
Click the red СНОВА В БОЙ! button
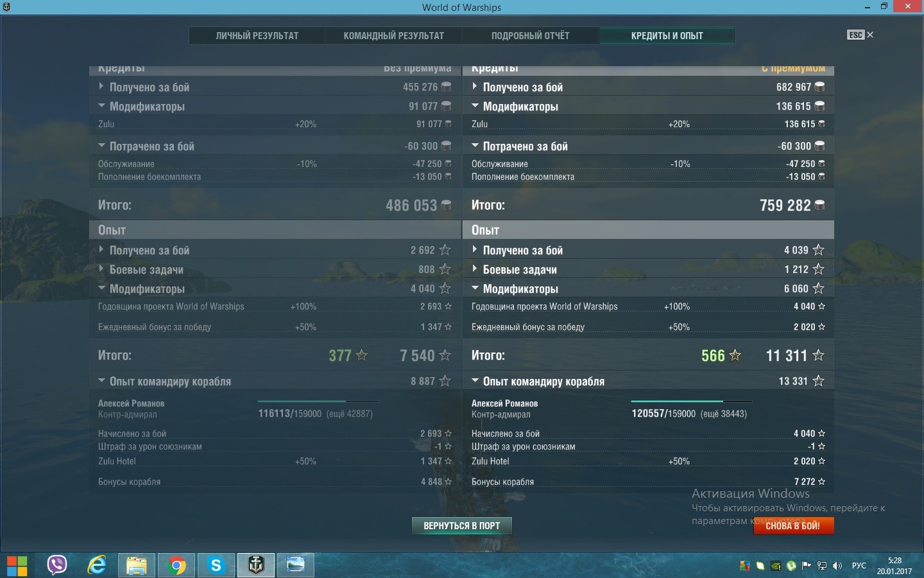tap(793, 526)
